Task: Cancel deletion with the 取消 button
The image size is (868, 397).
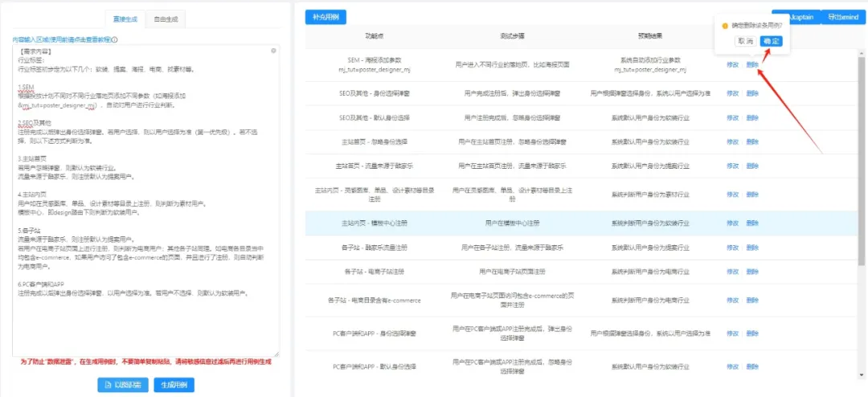Action: (x=746, y=41)
